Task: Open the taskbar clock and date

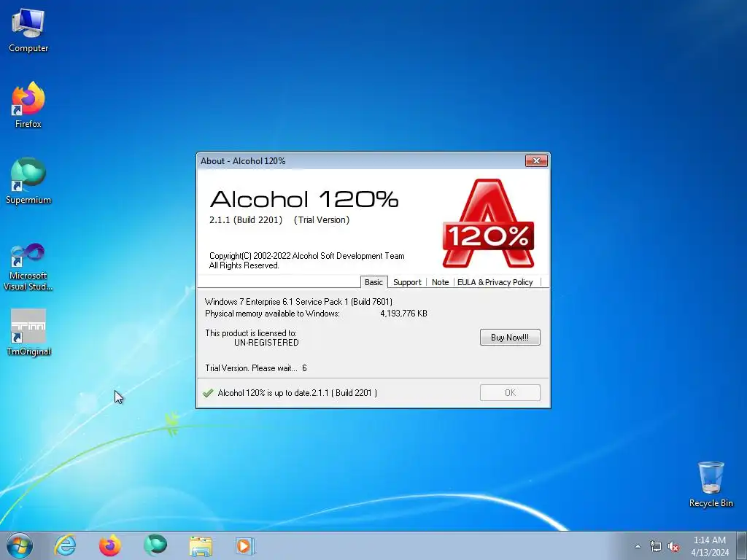Action: click(710, 546)
